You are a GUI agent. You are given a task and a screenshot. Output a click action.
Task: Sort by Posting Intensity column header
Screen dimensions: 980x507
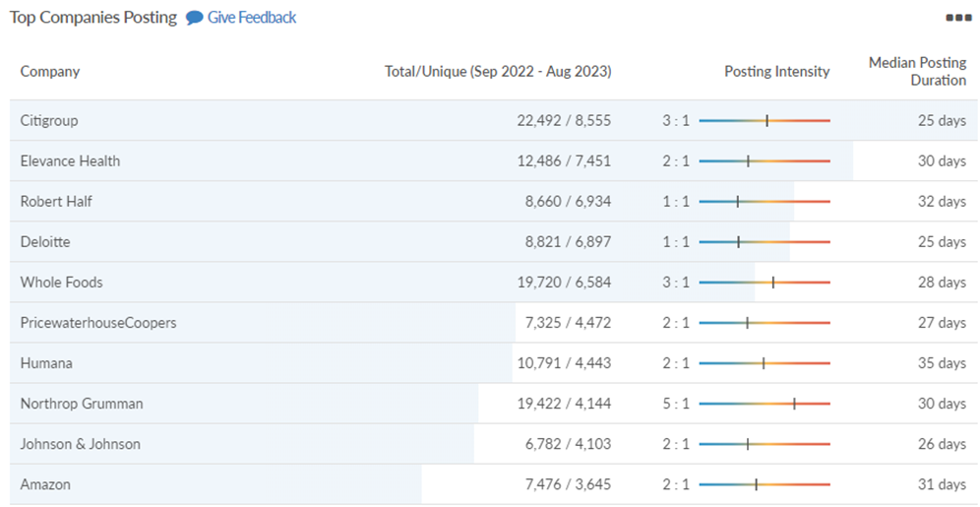[x=777, y=71]
